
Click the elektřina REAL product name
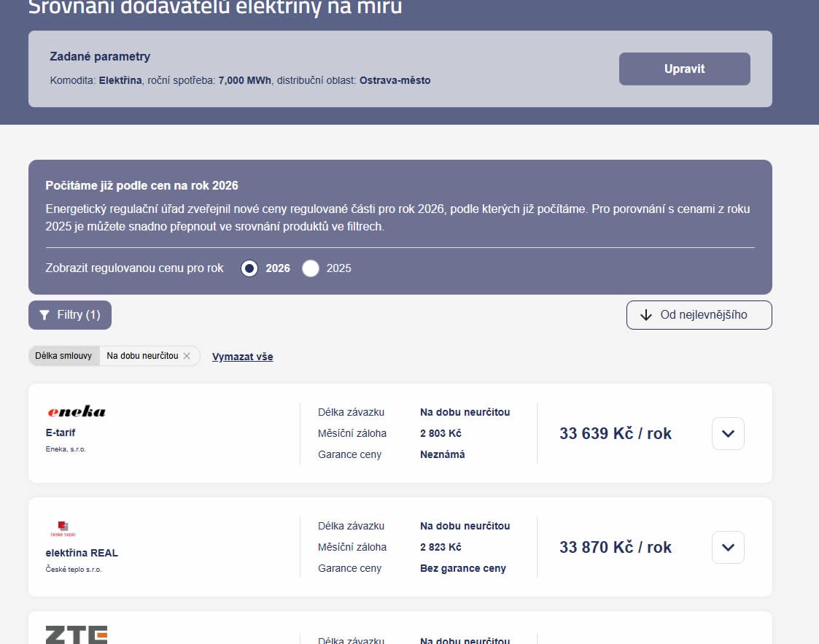[82, 553]
